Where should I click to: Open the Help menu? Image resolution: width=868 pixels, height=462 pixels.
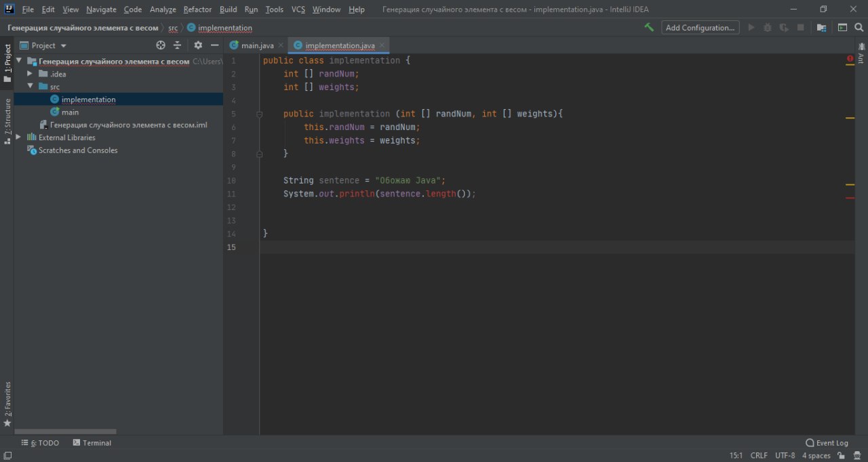(x=357, y=9)
